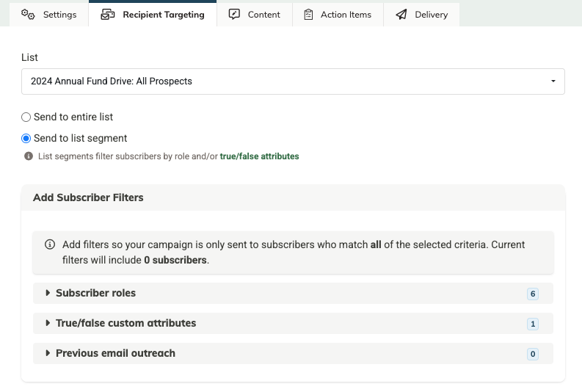
Task: Click the count badge on Previous email outreach
Action: point(533,354)
